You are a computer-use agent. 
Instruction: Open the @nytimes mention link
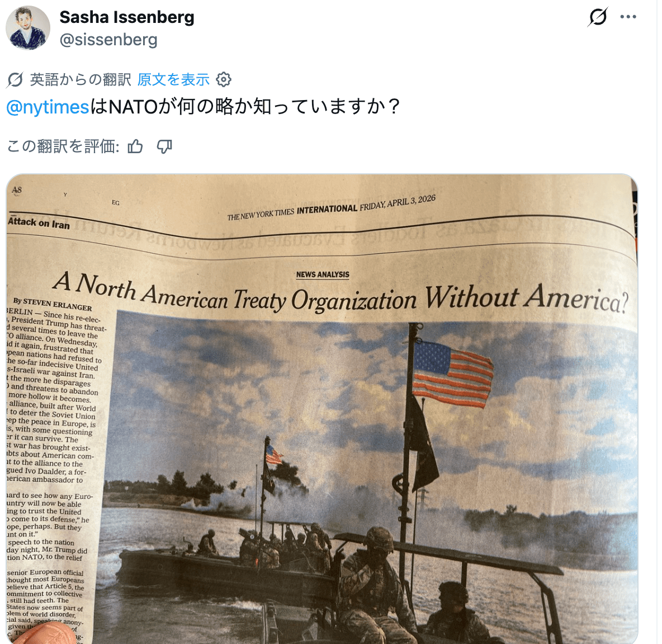48,107
